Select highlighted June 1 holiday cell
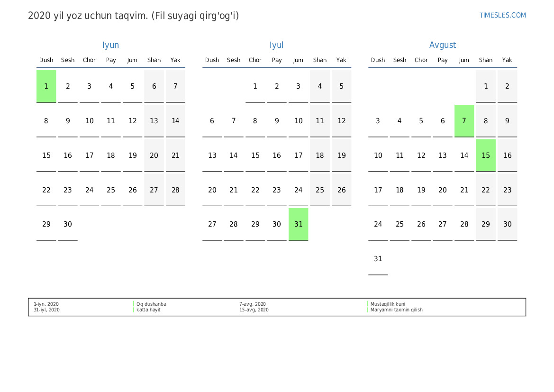 pyautogui.click(x=46, y=86)
